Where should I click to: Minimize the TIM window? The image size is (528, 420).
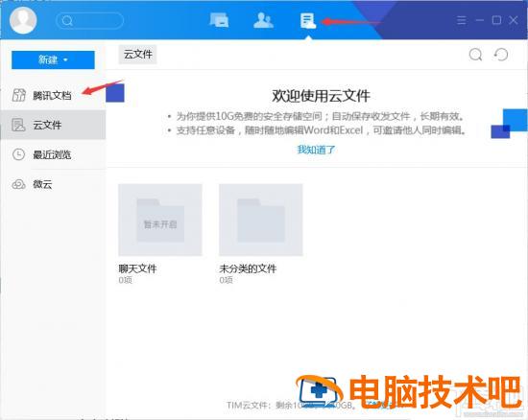tap(479, 20)
